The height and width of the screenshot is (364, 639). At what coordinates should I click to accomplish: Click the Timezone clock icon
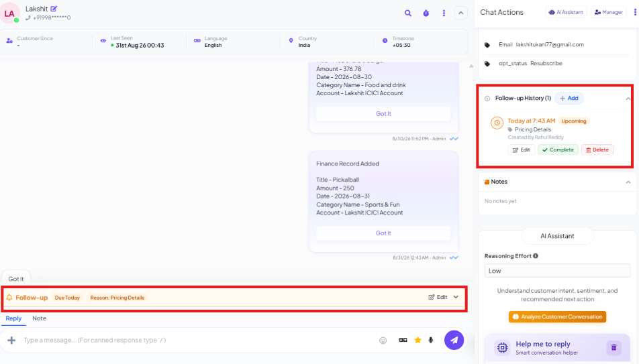pyautogui.click(x=385, y=41)
